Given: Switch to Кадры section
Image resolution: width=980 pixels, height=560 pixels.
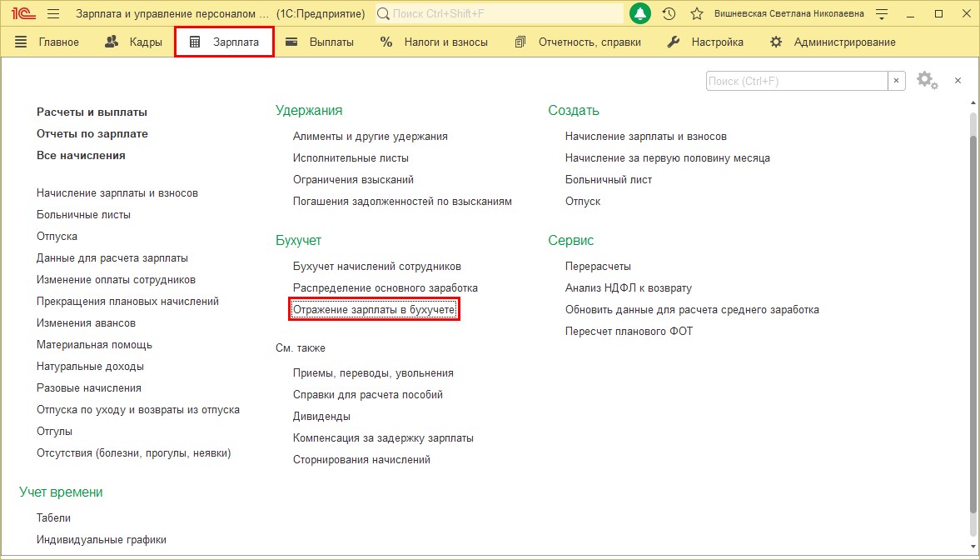Looking at the screenshot, I should (x=146, y=42).
